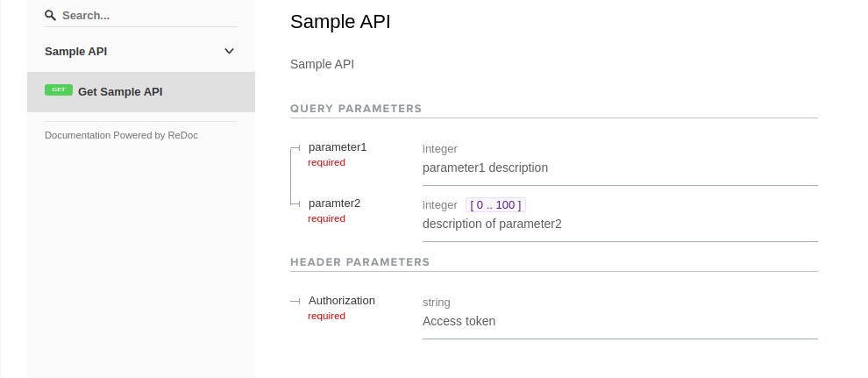Click the [ 0 .. 100 ] range badge
This screenshot has width=868, height=378.
click(495, 205)
